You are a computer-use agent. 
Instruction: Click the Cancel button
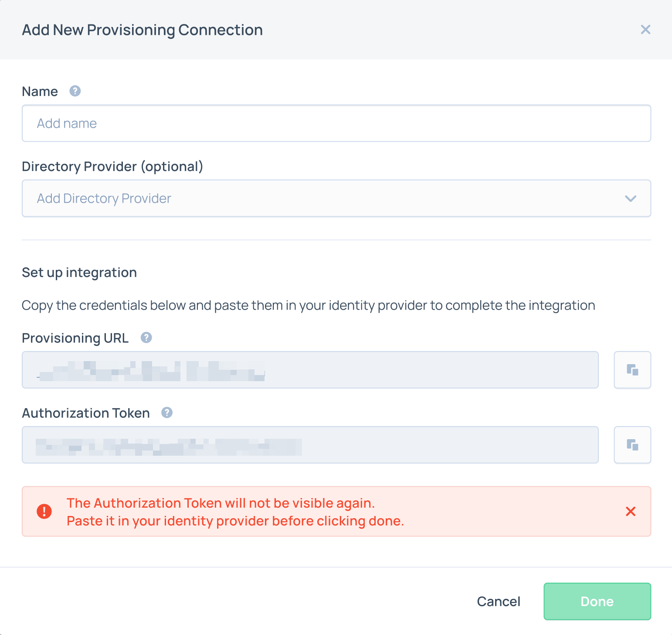499,601
